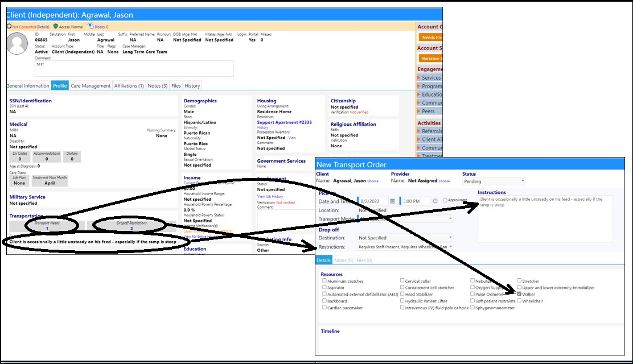633x364 pixels.
Task: Click the client profile avatar picture
Action: pyautogui.click(x=17, y=44)
